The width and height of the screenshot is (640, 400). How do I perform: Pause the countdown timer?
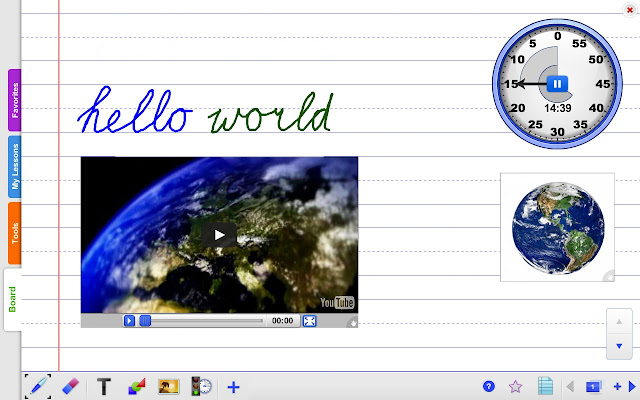557,84
